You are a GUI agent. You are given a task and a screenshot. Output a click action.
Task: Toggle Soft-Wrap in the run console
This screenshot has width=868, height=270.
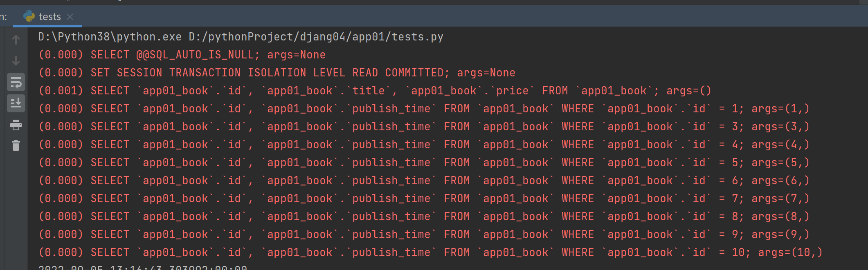(16, 83)
